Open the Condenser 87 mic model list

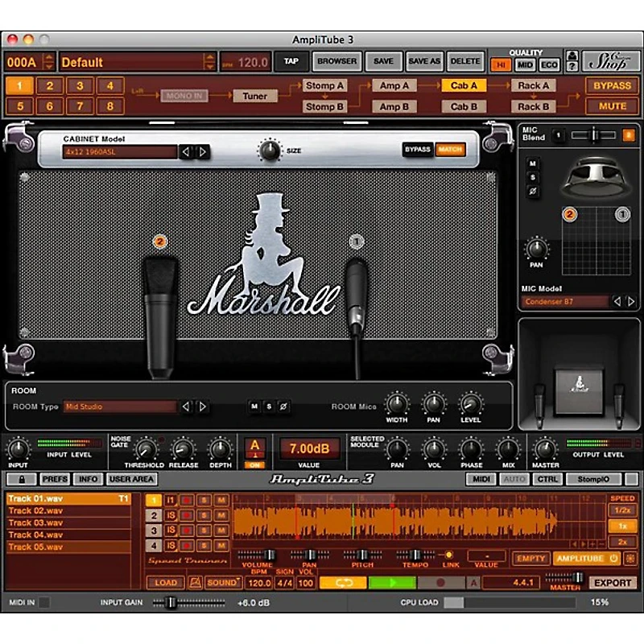(565, 301)
